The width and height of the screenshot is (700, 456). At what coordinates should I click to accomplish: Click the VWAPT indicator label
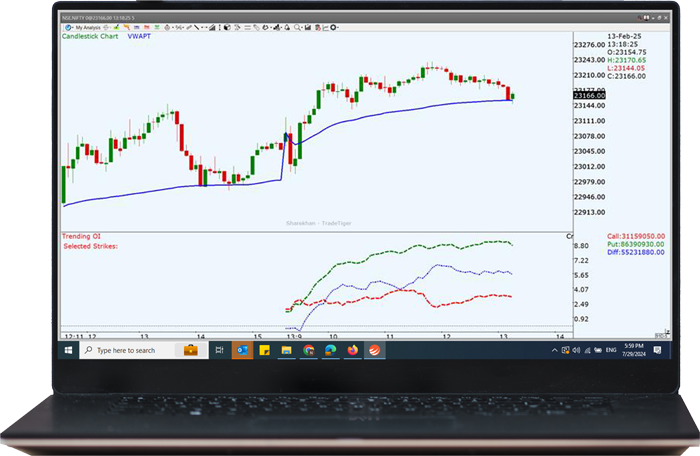[x=139, y=36]
